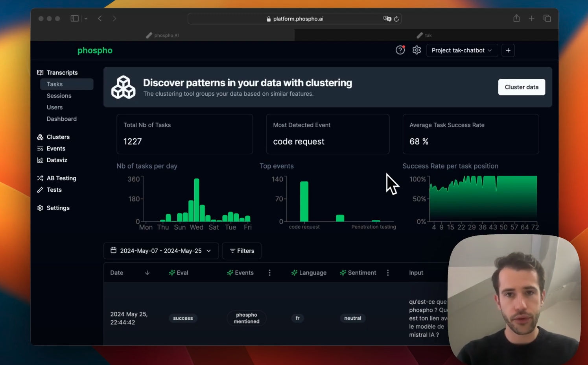
Task: Open the help question mark icon
Action: 400,50
